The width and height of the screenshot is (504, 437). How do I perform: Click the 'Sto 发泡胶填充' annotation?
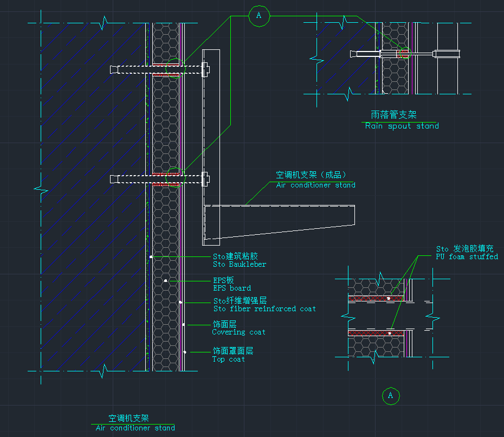[x=464, y=248]
